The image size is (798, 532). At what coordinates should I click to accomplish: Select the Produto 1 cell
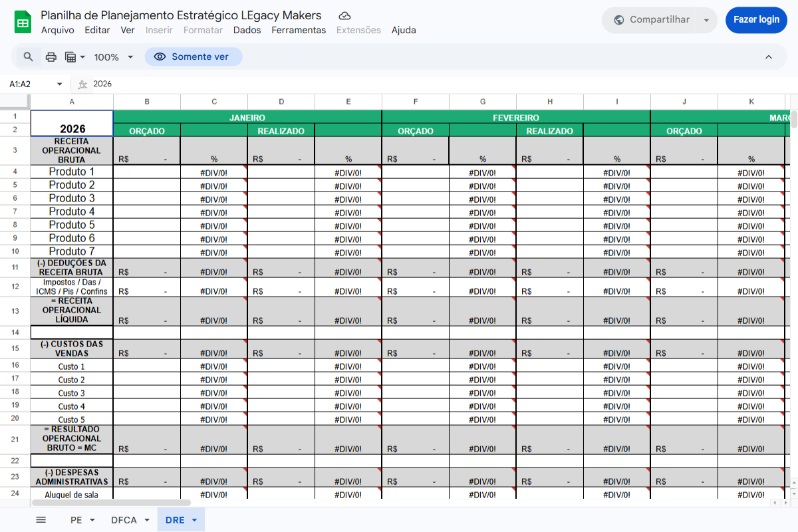coord(72,172)
